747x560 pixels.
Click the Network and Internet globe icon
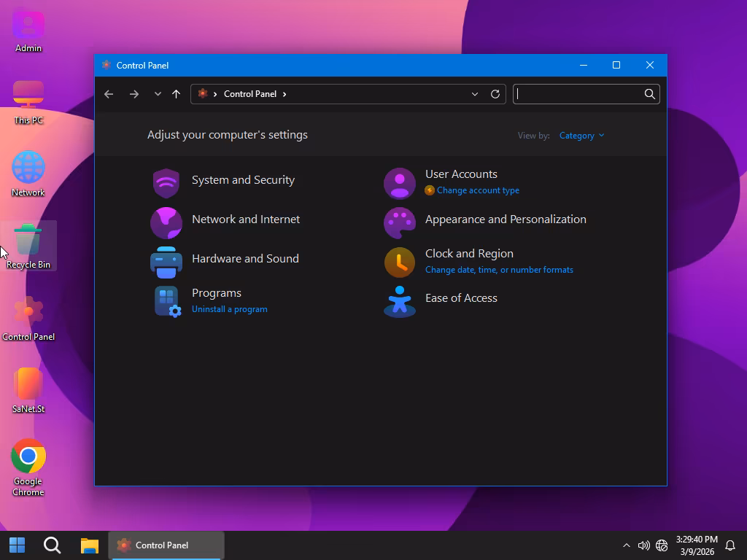point(166,222)
